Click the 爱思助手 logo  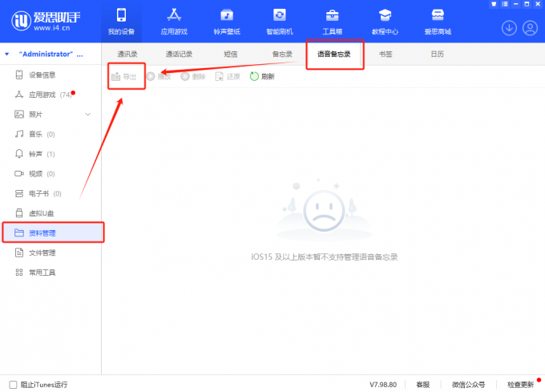pyautogui.click(x=46, y=21)
